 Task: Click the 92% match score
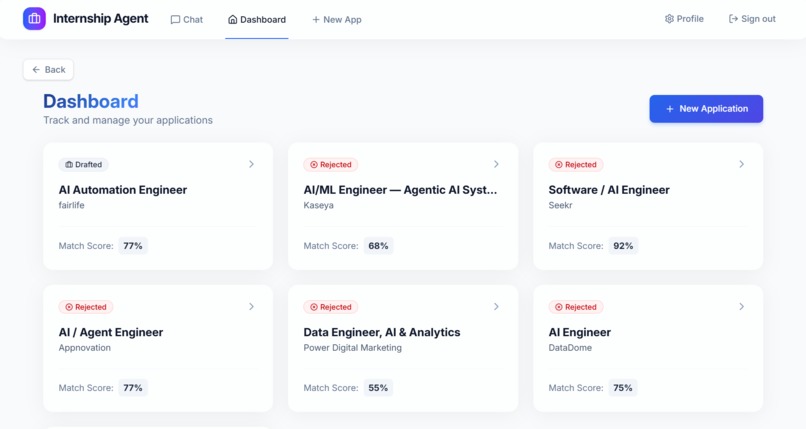(623, 246)
